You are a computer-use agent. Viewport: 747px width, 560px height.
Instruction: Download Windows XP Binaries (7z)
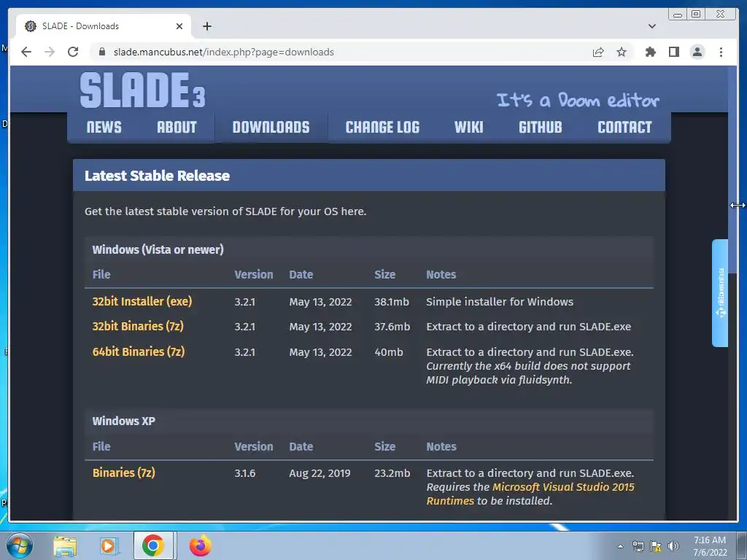(123, 472)
